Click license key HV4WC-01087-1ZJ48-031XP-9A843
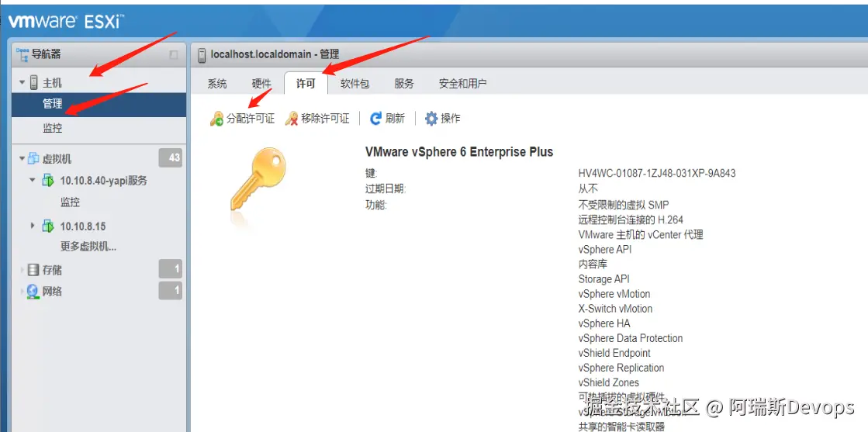Screen dimensions: 868x432 click(657, 174)
